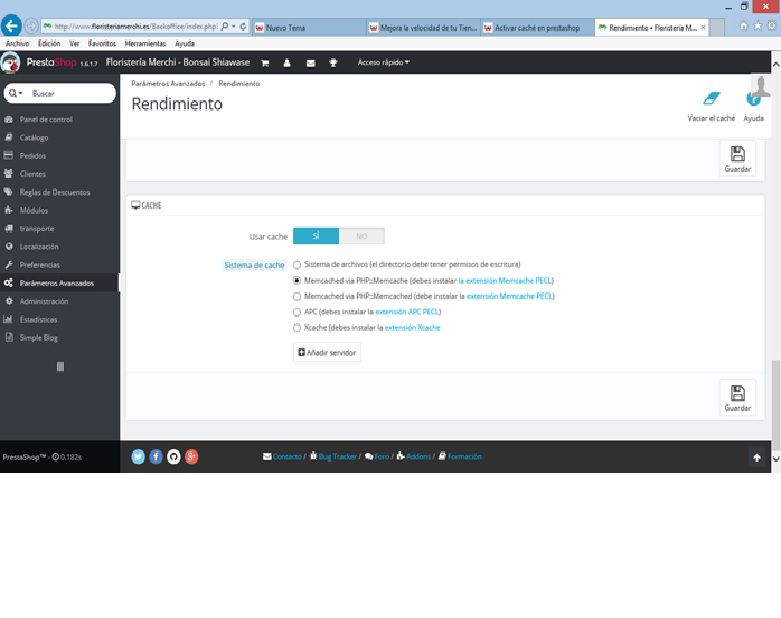Select Memcached via PHP::Memcache radio option
Screen dimensions: 781x618
pyautogui.click(x=297, y=281)
